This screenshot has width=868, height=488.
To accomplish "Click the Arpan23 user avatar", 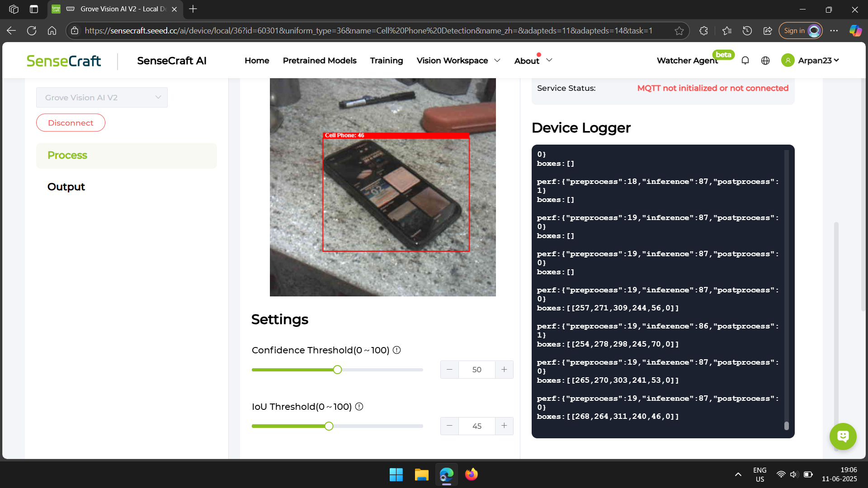I will click(788, 61).
